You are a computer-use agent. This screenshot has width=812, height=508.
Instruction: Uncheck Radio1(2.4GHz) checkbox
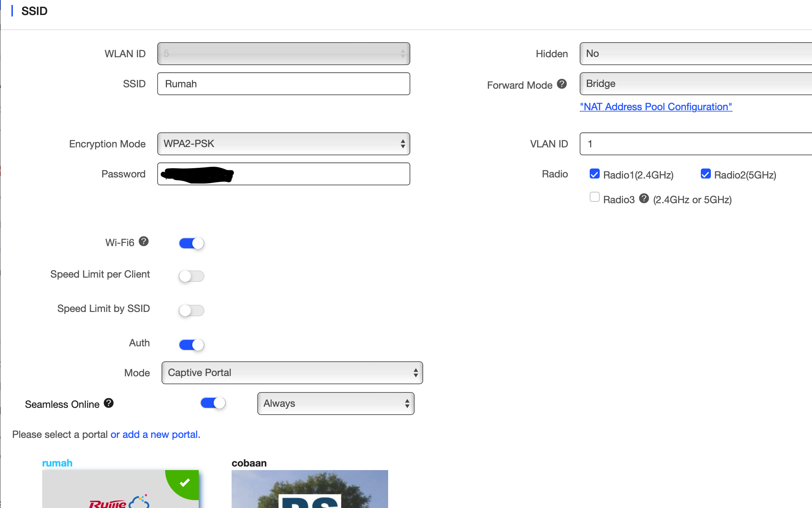(x=594, y=174)
